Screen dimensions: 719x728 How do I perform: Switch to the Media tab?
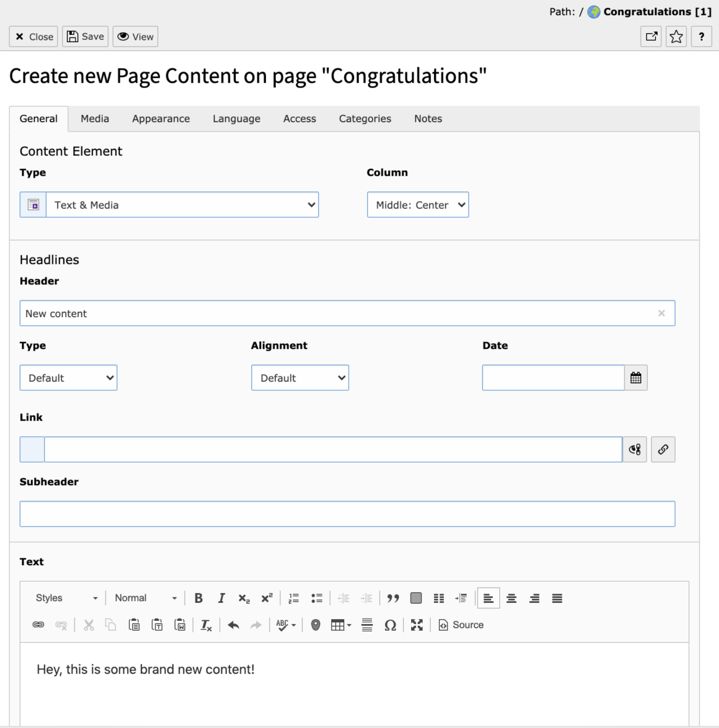pos(95,119)
